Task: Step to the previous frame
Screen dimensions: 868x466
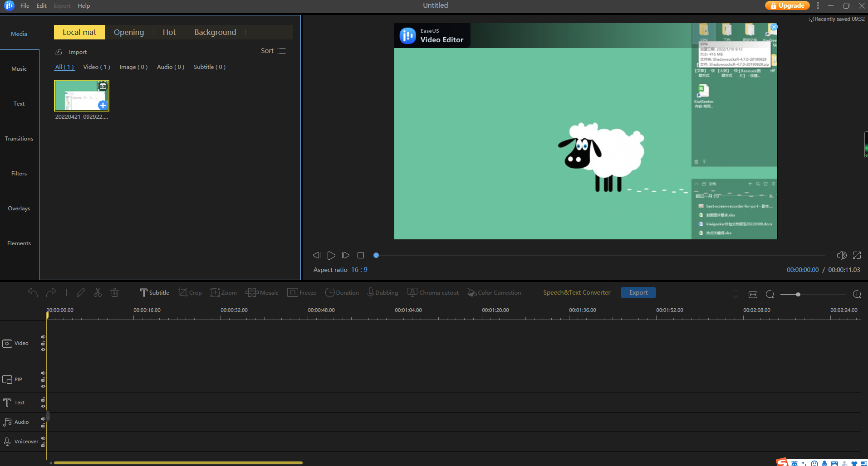Action: point(317,255)
